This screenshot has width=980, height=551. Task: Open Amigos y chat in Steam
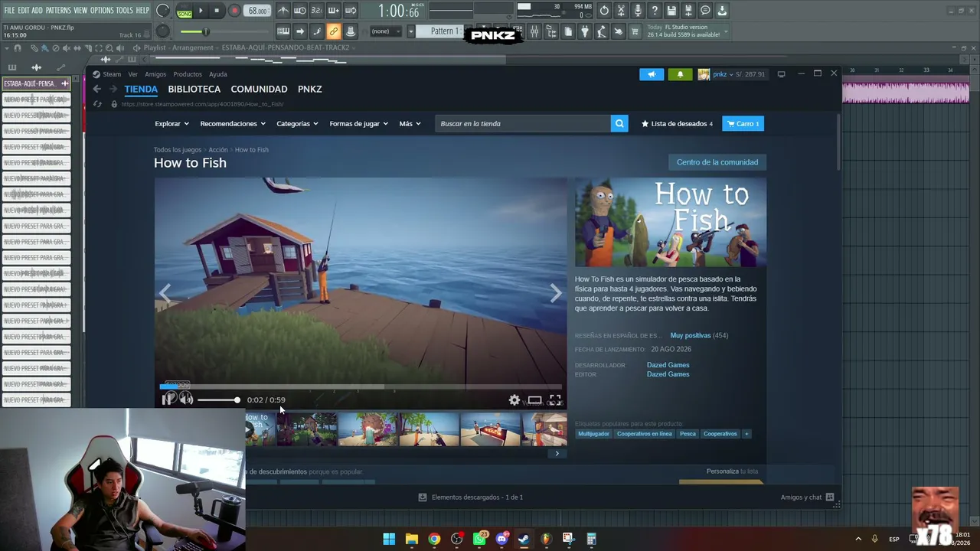(x=807, y=497)
